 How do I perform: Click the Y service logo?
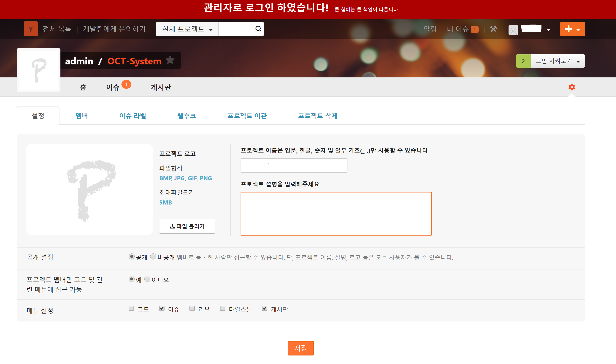(x=31, y=29)
